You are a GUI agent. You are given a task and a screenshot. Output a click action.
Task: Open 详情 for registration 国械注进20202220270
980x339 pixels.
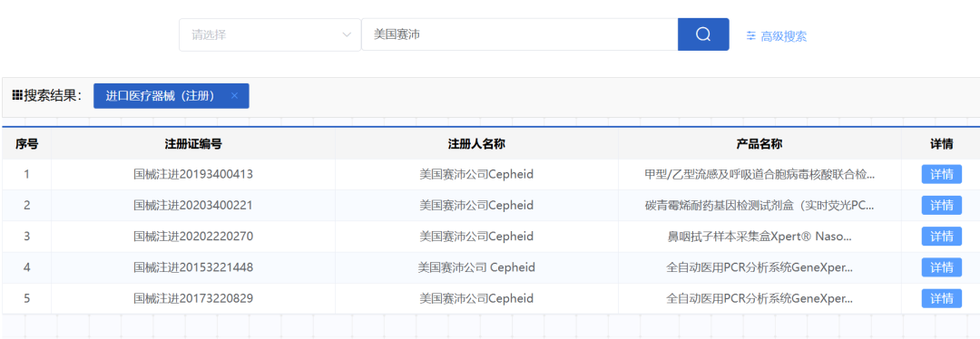point(941,236)
